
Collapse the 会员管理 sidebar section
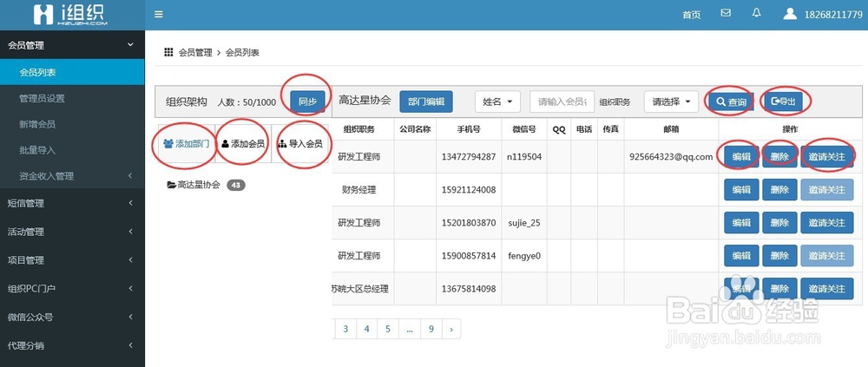(72, 45)
